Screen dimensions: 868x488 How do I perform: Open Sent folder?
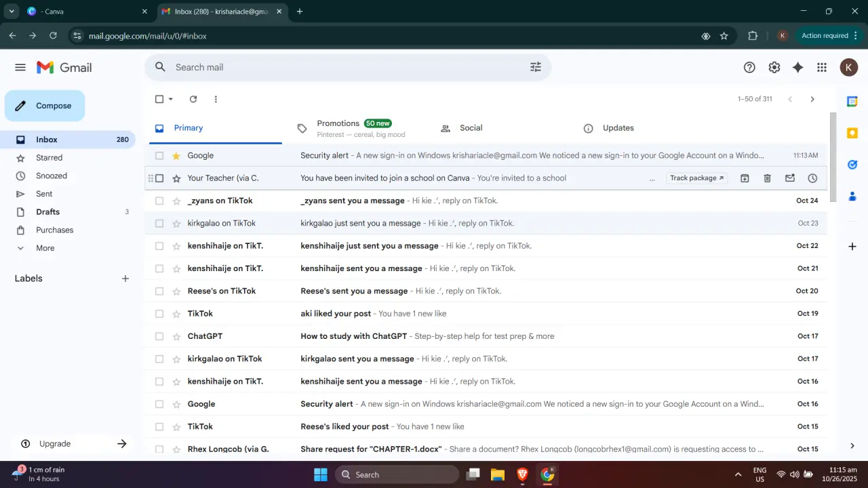coord(44,194)
